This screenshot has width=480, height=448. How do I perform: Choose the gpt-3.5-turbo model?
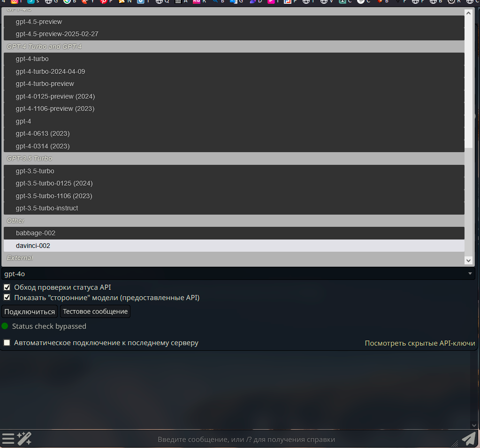[234, 171]
